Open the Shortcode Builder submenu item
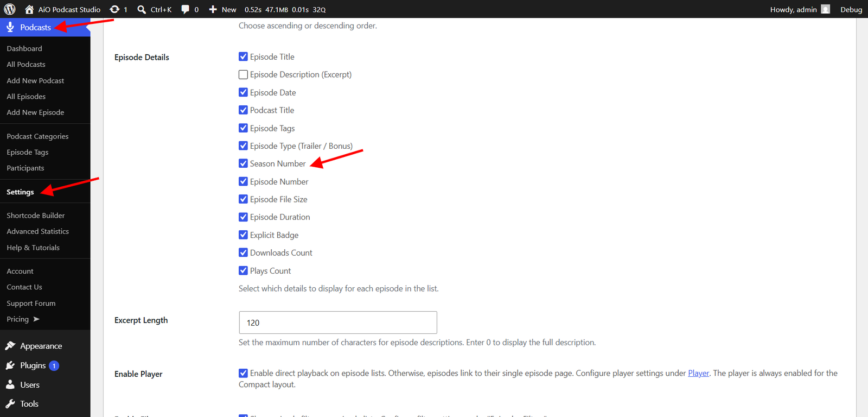This screenshot has width=868, height=417. [36, 216]
